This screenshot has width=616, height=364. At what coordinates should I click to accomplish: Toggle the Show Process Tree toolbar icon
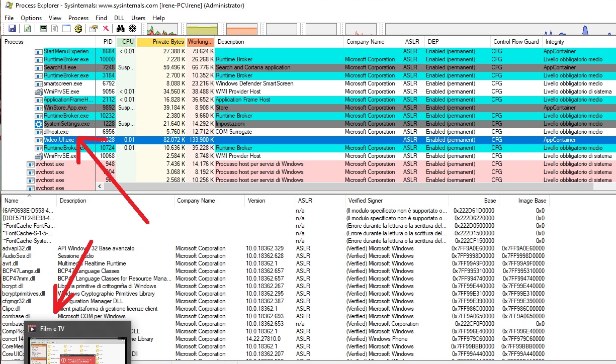pyautogui.click(x=55, y=29)
